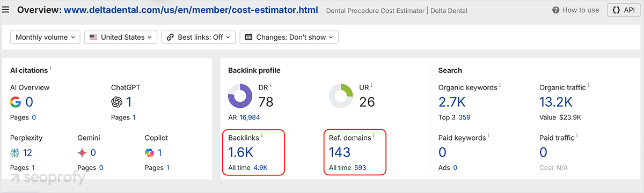
Task: Select the Cost N/A text
Action: 553,168
